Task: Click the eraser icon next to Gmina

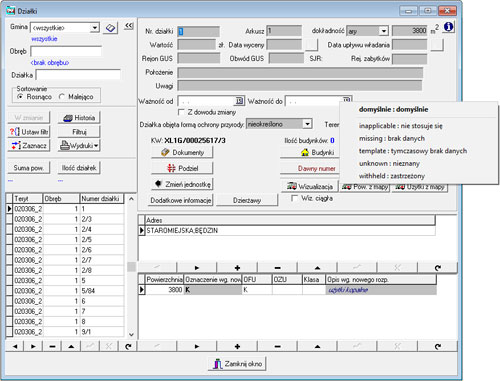Action: pyautogui.click(x=110, y=28)
